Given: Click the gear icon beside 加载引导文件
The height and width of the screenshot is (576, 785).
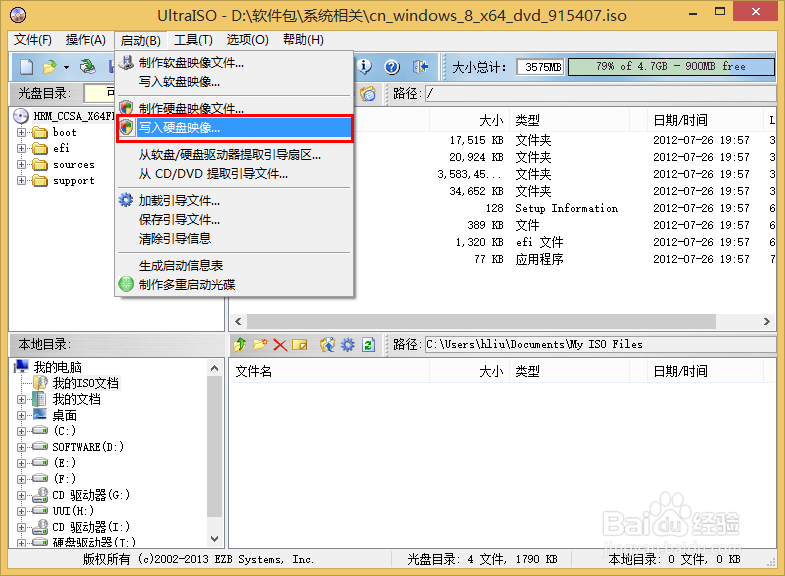Looking at the screenshot, I should point(126,200).
